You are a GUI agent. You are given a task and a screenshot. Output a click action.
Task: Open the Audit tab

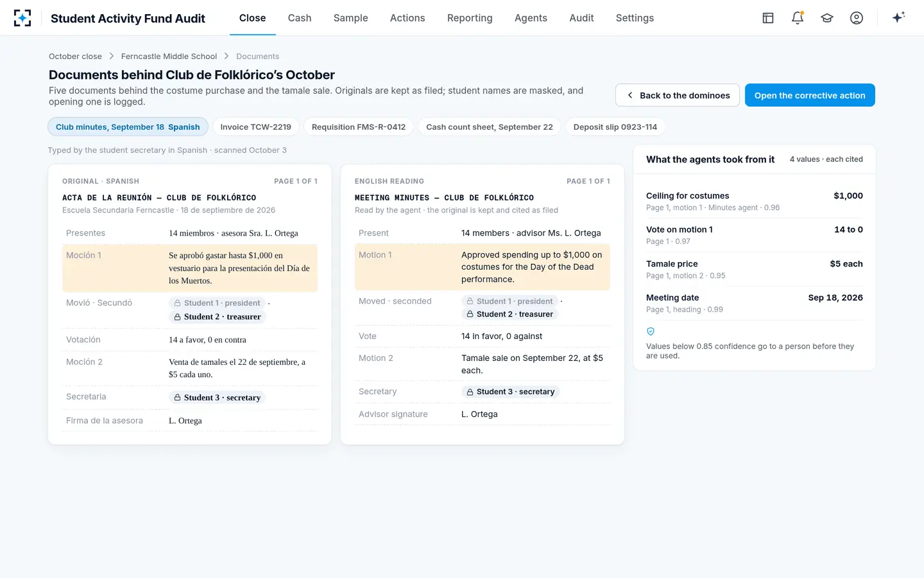point(581,18)
